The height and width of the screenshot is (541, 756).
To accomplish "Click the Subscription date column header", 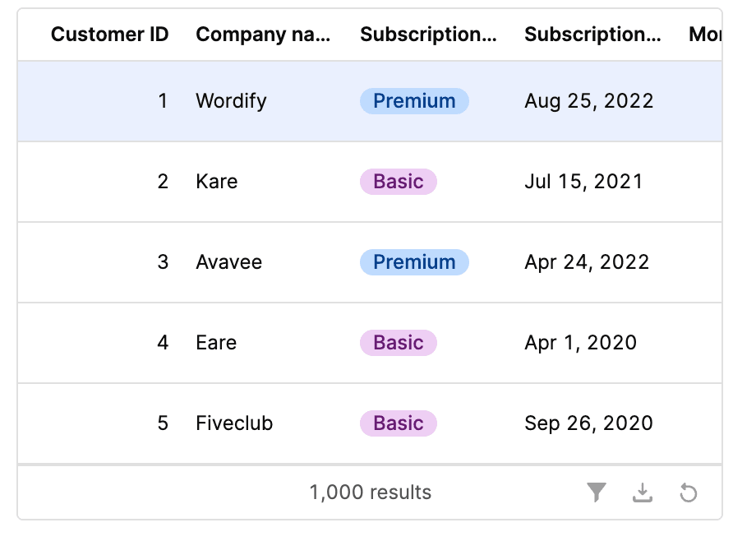I will click(x=592, y=35).
